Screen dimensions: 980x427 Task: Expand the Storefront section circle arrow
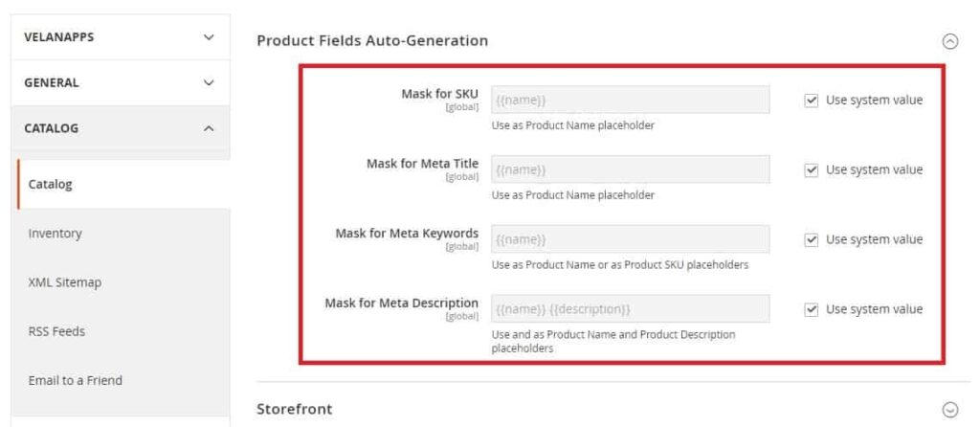[949, 410]
